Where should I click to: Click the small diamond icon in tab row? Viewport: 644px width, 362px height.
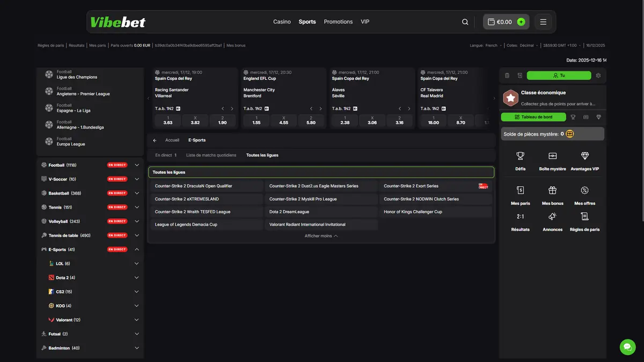tap(598, 117)
